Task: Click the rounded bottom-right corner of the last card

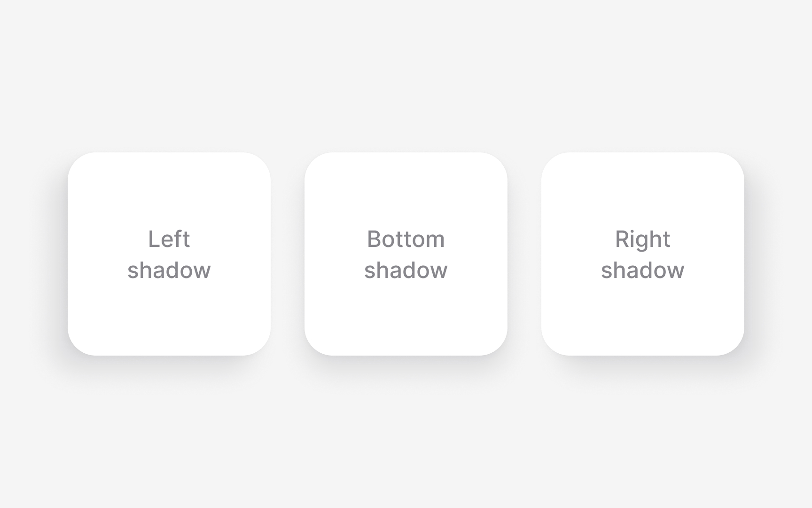Action: (x=738, y=348)
